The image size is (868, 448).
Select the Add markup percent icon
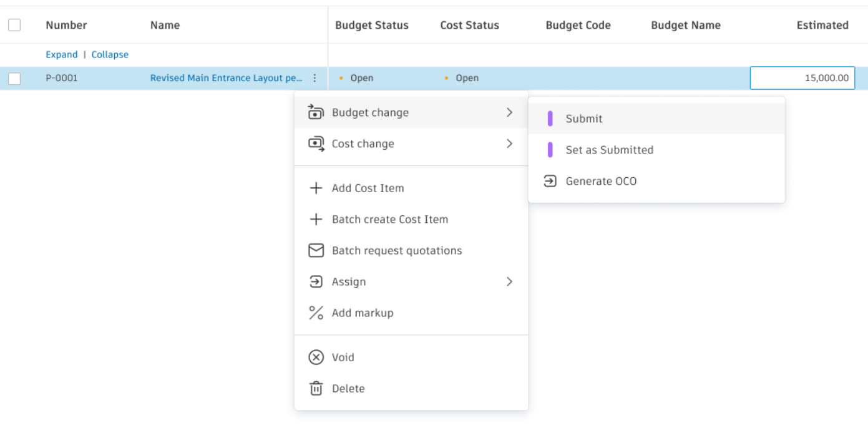click(316, 313)
